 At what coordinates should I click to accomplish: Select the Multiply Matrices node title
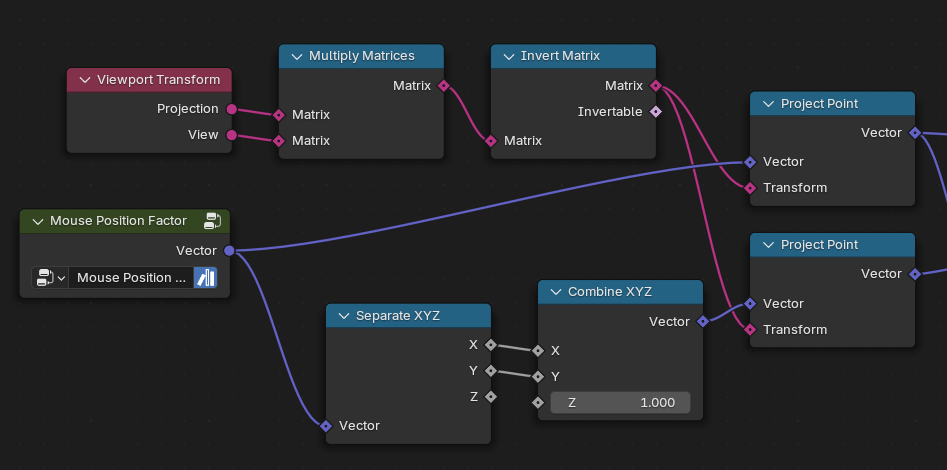pos(362,56)
